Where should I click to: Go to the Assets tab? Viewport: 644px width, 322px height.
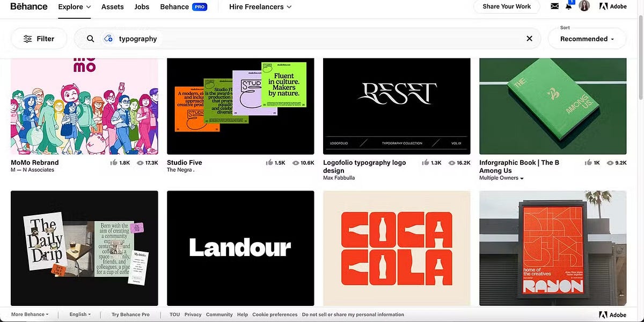[x=113, y=7]
